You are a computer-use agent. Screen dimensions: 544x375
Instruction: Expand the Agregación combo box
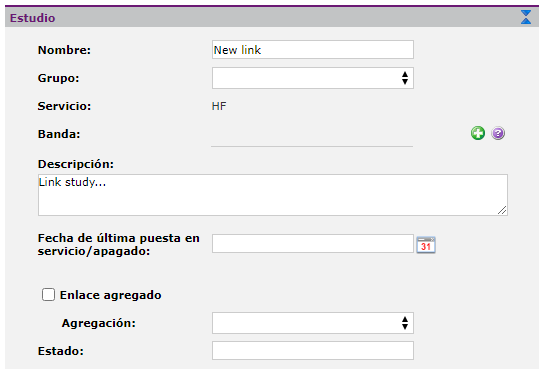(313, 323)
